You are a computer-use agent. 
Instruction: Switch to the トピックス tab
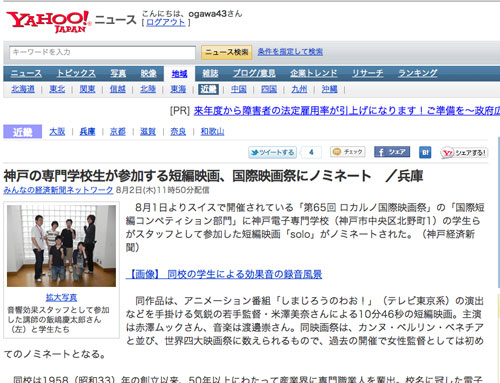pyautogui.click(x=76, y=73)
